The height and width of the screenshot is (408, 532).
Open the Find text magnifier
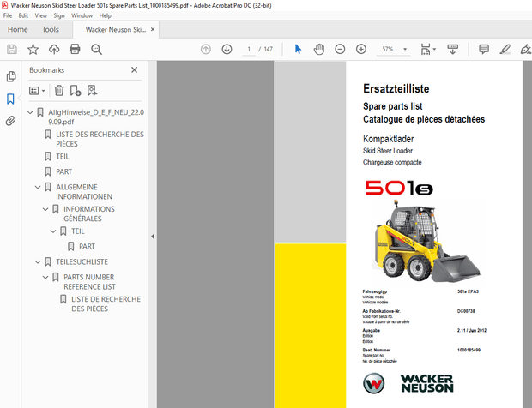pyautogui.click(x=96, y=50)
